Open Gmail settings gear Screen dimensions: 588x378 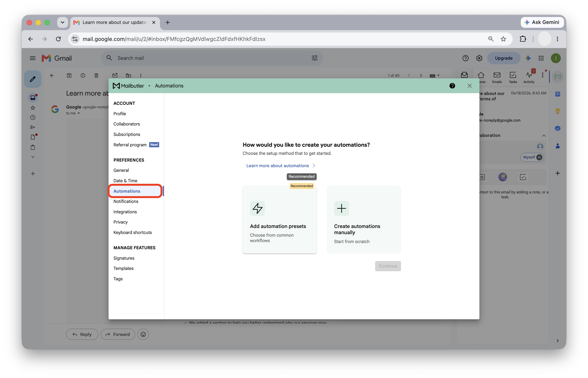coord(479,58)
